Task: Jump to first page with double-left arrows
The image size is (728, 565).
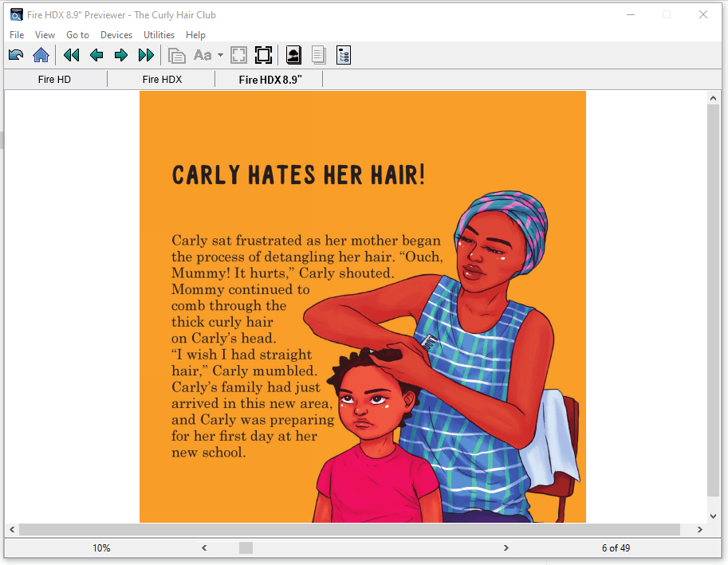Action: tap(72, 55)
